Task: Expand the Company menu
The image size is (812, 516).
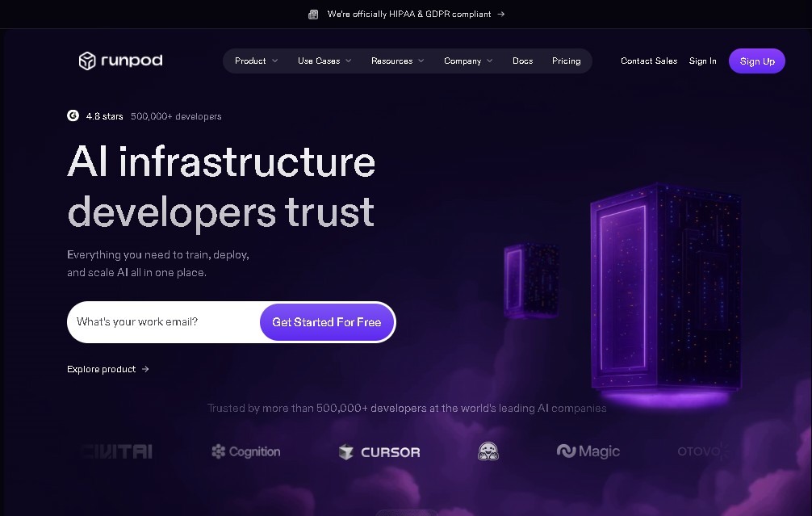Action: click(x=468, y=61)
